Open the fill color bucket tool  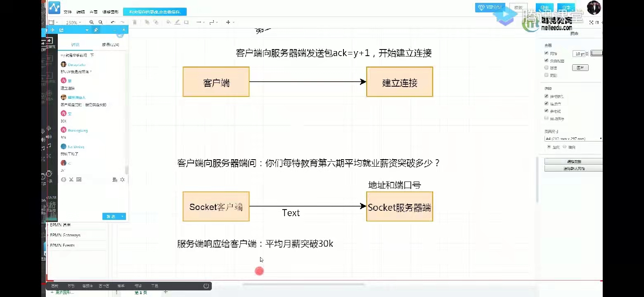[168, 22]
